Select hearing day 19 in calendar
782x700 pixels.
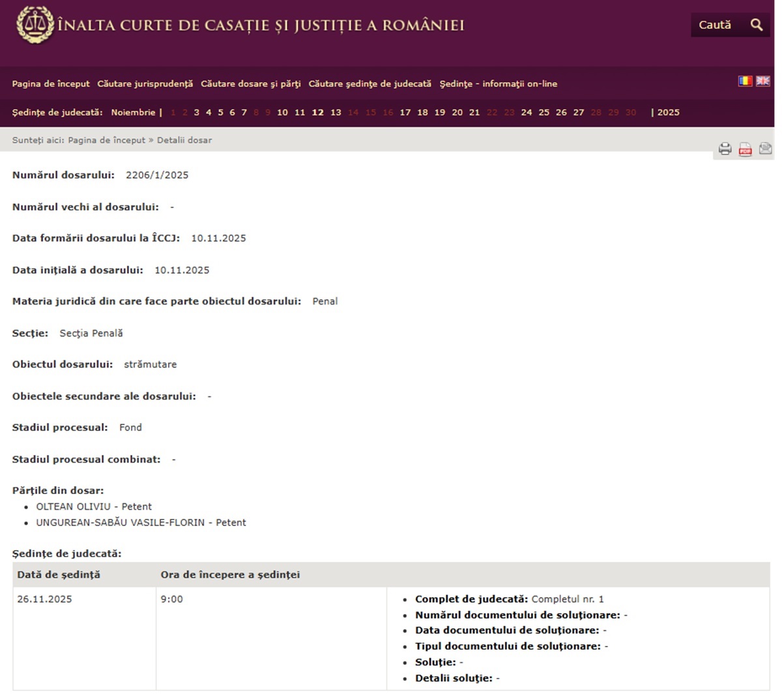point(440,112)
